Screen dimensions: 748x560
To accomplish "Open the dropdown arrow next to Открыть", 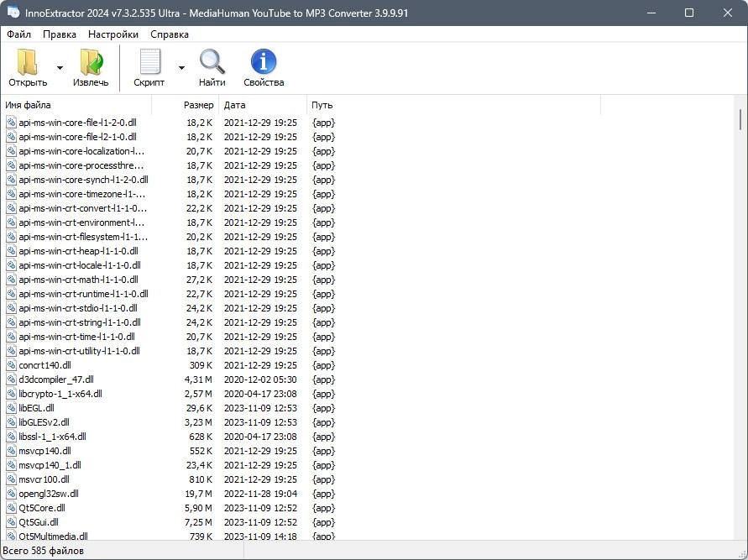I will 60,68.
